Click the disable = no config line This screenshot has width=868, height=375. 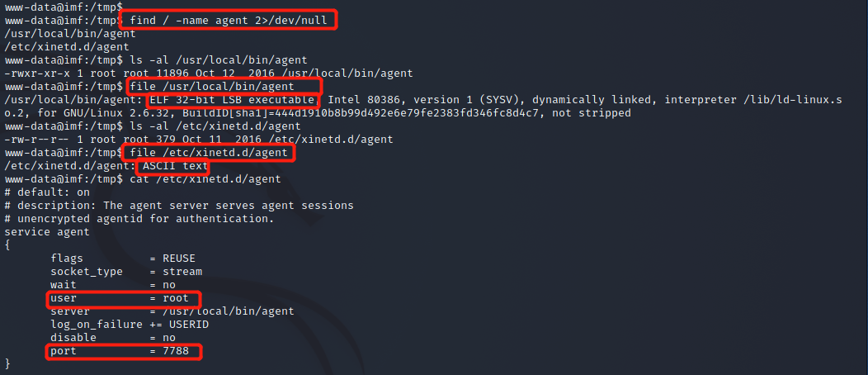coord(113,338)
